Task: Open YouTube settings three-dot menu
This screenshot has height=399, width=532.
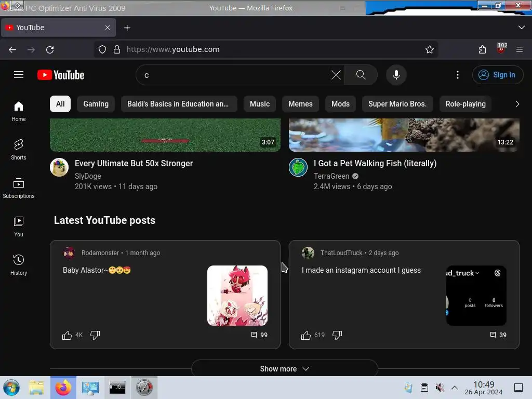Action: coord(457,75)
